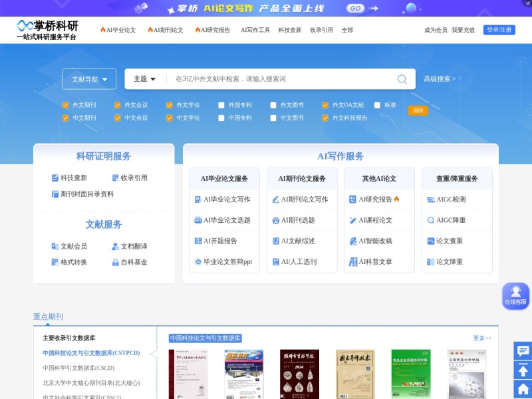Open the 文献导航 dropdown
The image size is (532, 399).
click(89, 79)
